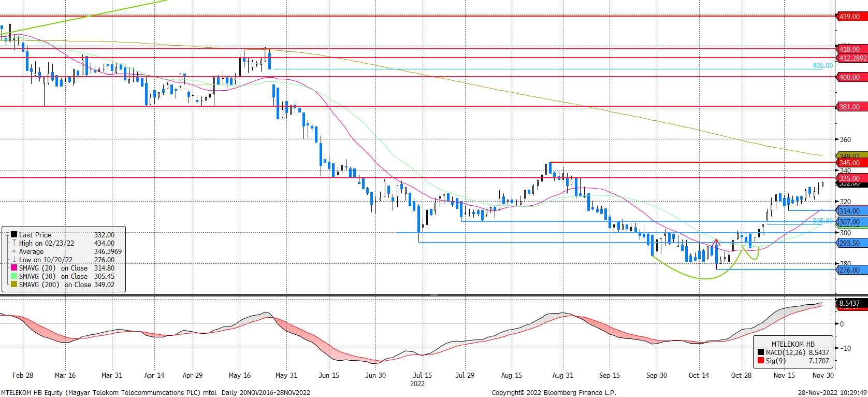
Task: Select 'High on 02/23/22' legend row
Action: pyautogui.click(x=47, y=243)
